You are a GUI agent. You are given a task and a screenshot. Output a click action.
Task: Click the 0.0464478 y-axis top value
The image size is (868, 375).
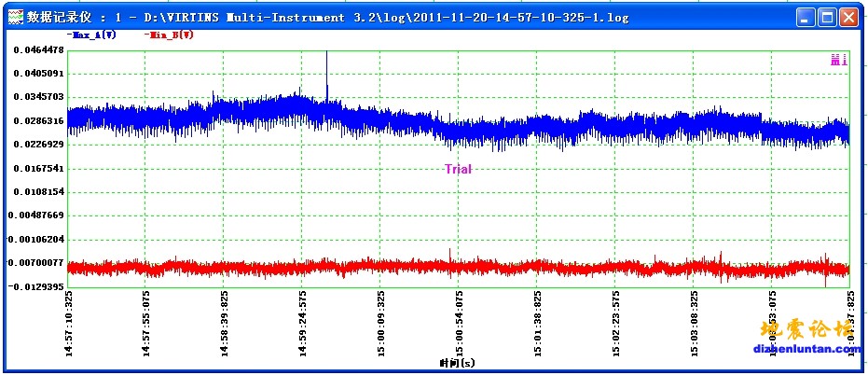(38, 49)
